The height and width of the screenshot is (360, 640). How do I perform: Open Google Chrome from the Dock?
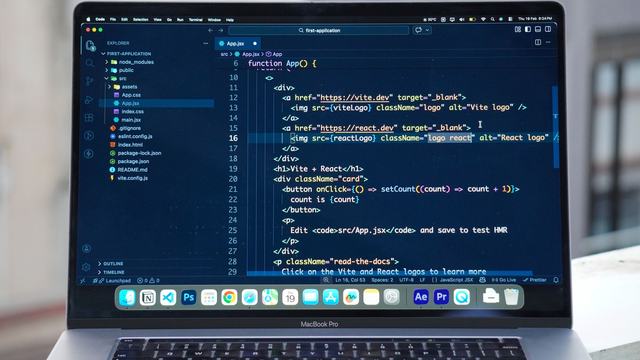[229, 298]
